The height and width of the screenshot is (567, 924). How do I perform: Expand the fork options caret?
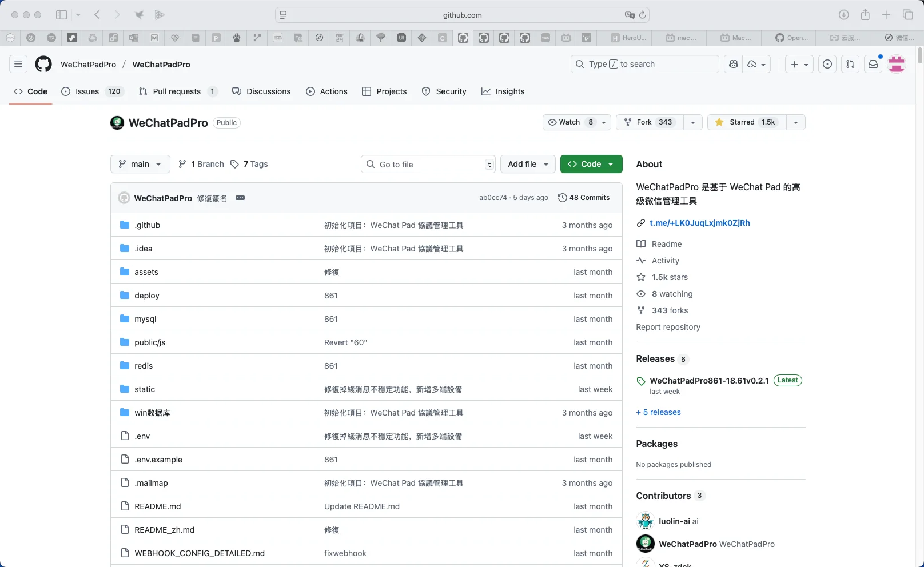[693, 122]
